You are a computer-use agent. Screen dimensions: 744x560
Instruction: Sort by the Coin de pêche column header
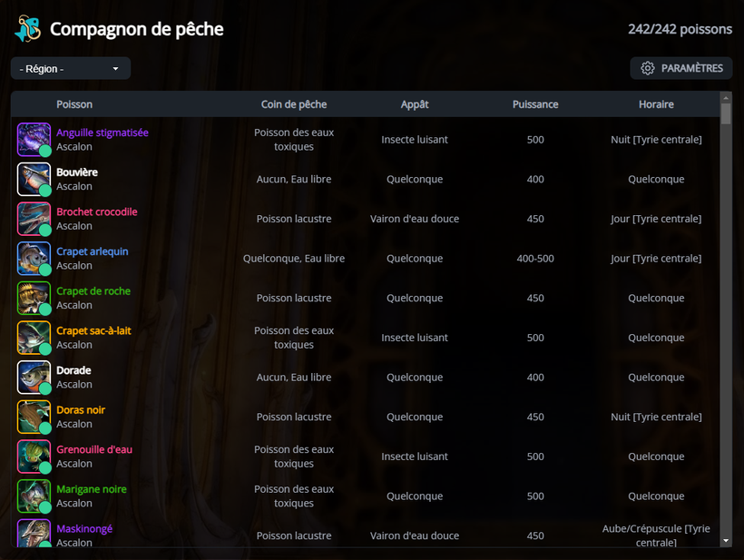point(294,104)
